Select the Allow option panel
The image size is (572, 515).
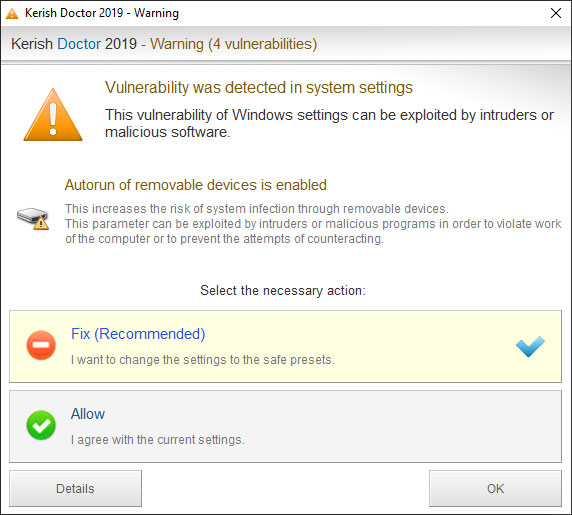[285, 426]
